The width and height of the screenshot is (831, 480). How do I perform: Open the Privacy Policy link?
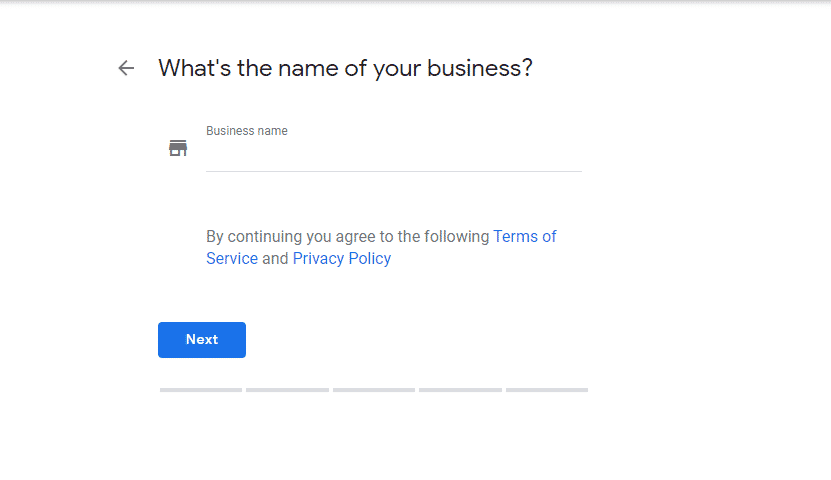click(x=341, y=259)
